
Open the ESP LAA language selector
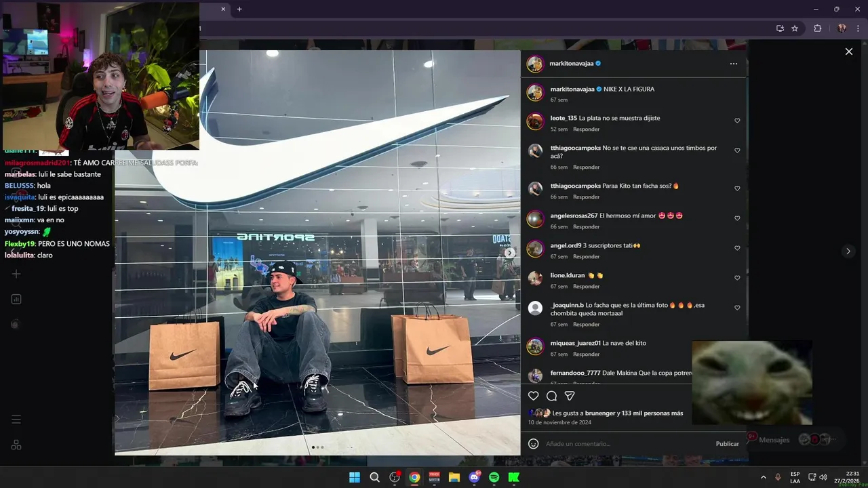pyautogui.click(x=795, y=477)
